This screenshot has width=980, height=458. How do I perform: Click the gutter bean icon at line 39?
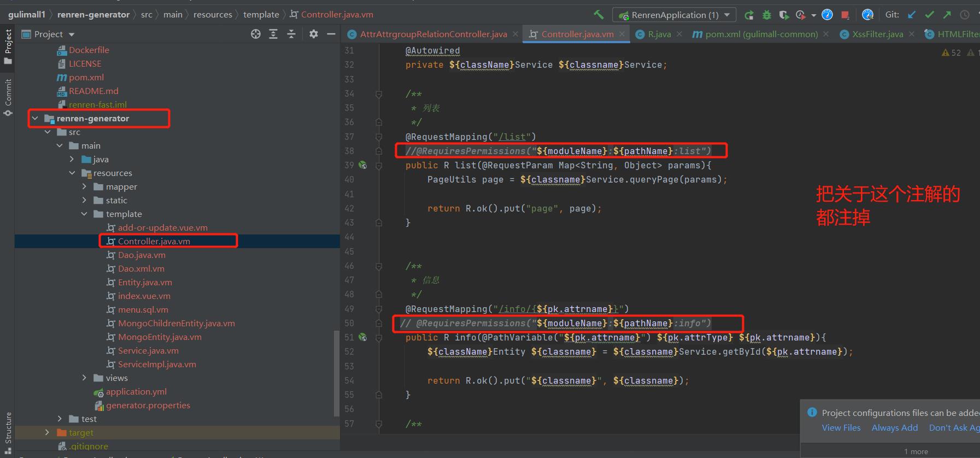click(x=362, y=165)
